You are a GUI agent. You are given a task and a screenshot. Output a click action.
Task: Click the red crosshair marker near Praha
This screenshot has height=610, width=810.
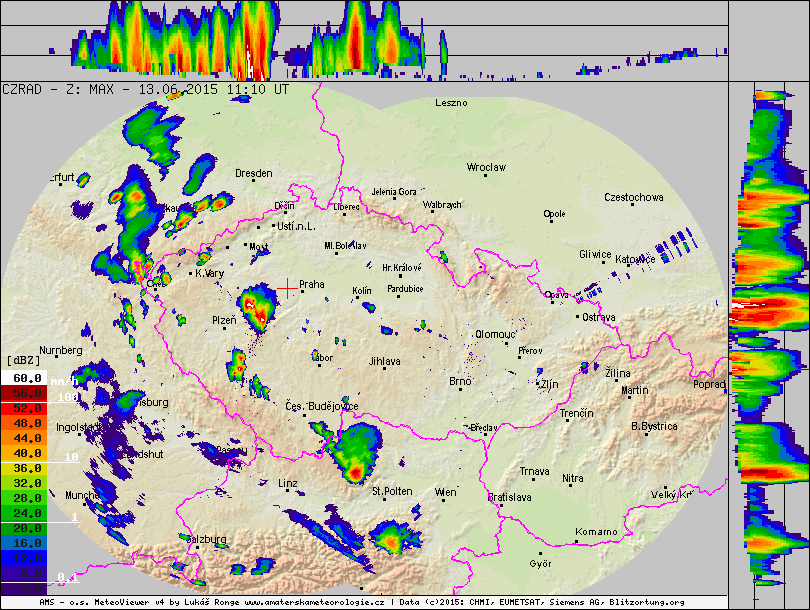[x=287, y=287]
